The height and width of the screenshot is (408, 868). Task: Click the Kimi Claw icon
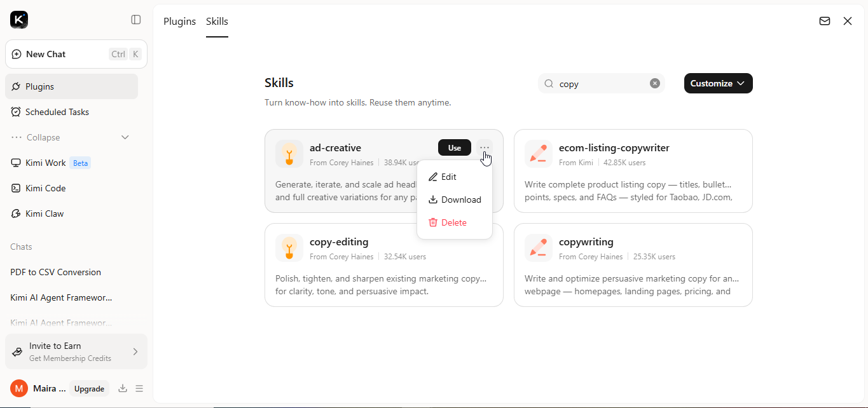pyautogui.click(x=17, y=214)
